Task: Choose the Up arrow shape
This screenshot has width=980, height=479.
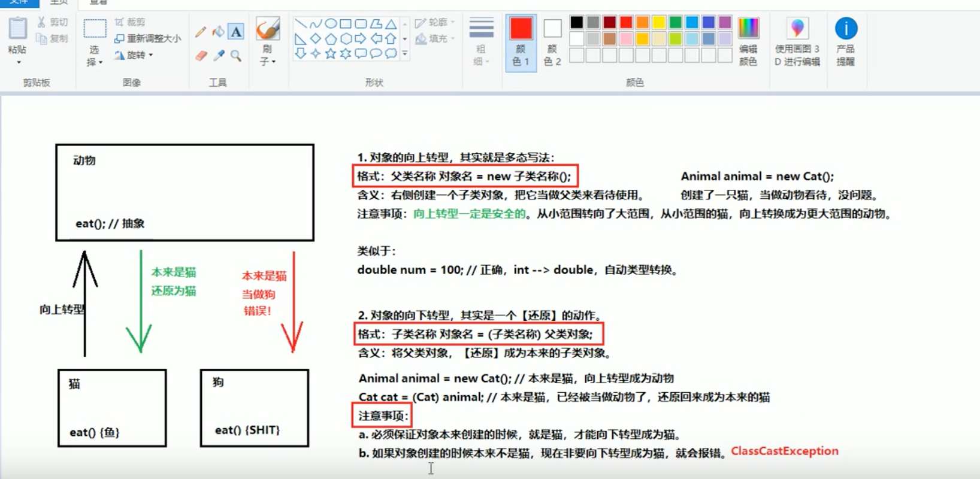Action: pos(391,39)
